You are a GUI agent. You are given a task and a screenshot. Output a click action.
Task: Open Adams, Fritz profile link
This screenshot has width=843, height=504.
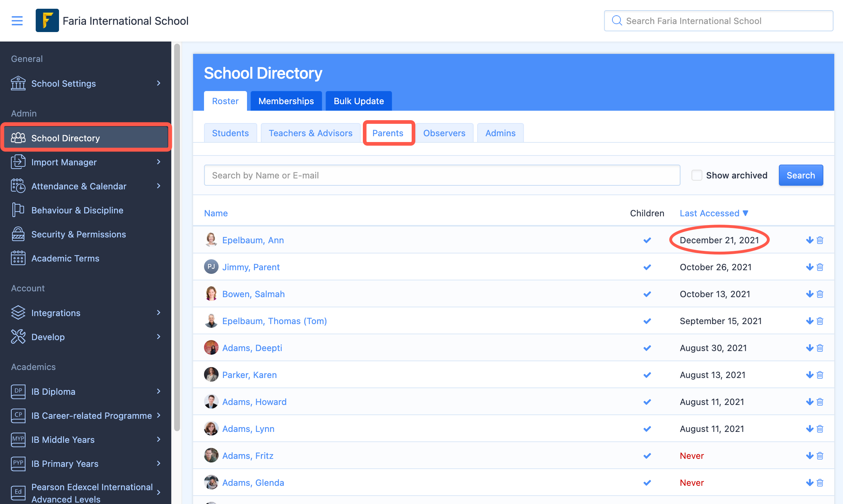tap(248, 456)
